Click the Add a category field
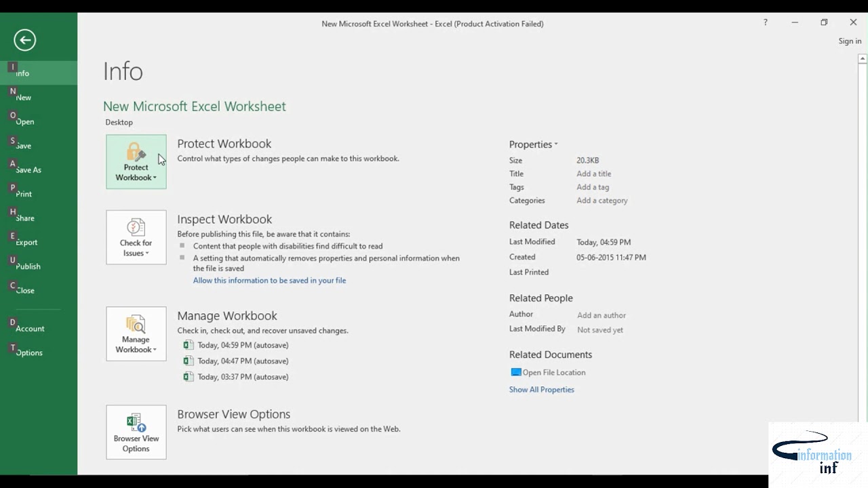The height and width of the screenshot is (488, 868). click(x=602, y=201)
